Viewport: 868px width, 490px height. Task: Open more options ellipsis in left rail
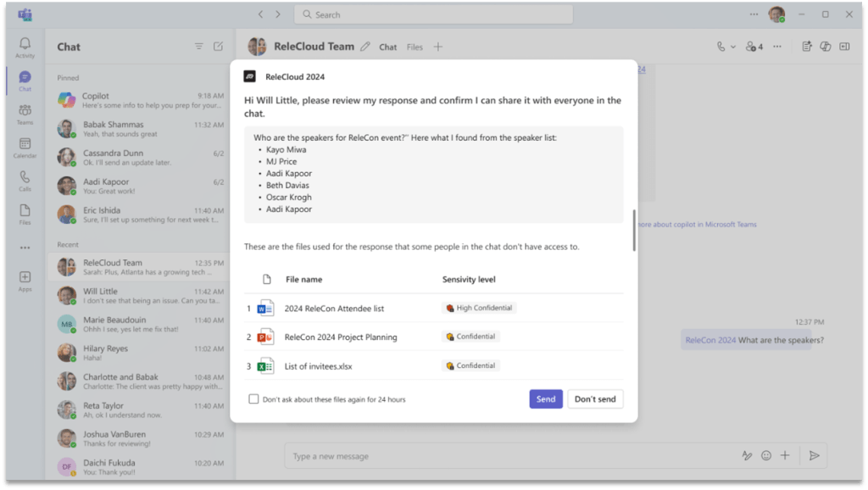pos(25,248)
